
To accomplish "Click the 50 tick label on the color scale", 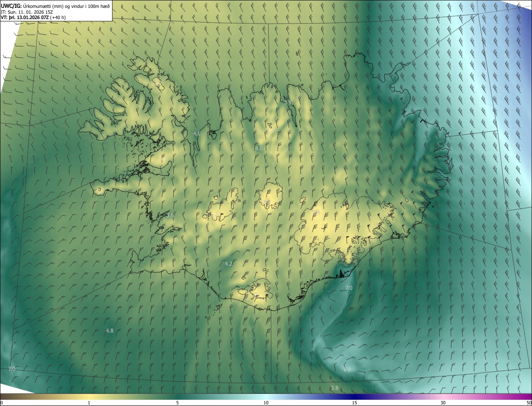I will [529, 403].
